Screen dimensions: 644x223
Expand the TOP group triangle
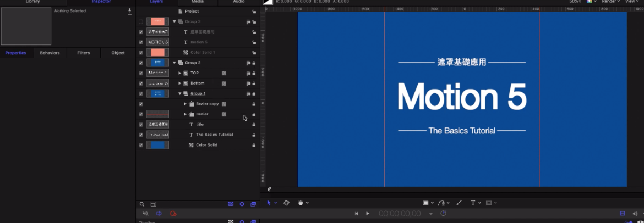click(179, 73)
